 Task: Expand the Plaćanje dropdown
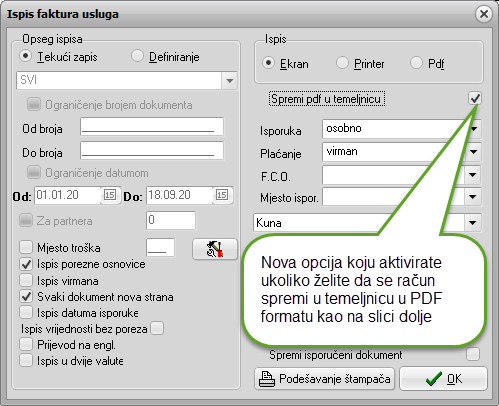coord(473,152)
